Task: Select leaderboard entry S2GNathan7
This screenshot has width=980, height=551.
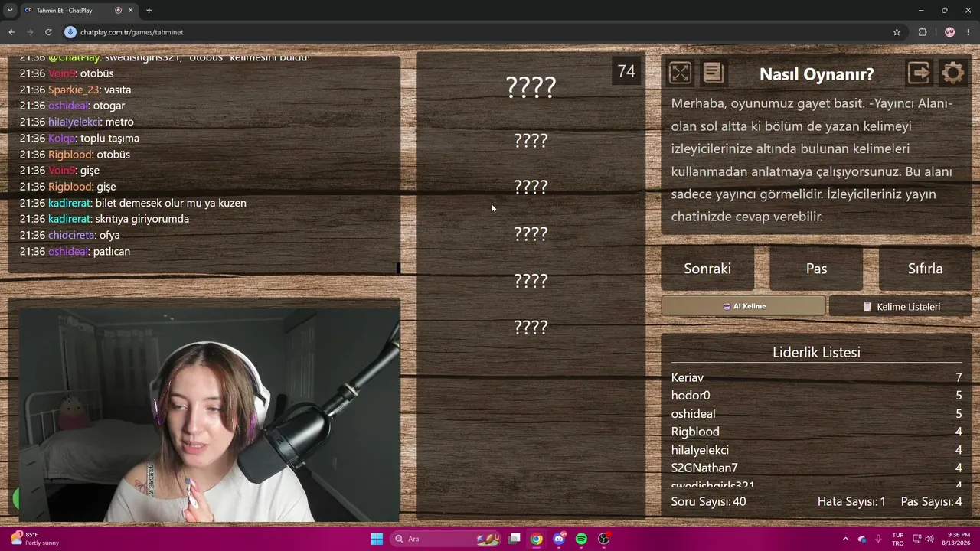Action: [x=816, y=468]
